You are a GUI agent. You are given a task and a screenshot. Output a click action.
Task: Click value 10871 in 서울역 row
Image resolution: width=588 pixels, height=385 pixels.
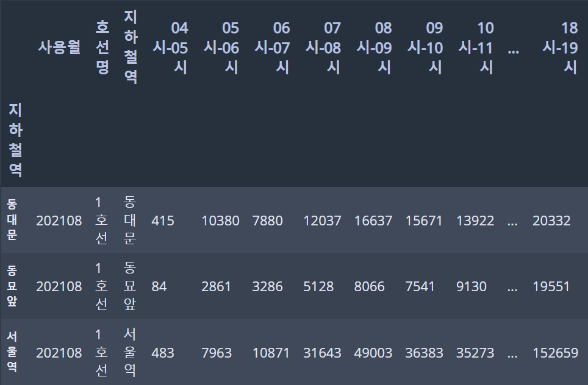(271, 353)
